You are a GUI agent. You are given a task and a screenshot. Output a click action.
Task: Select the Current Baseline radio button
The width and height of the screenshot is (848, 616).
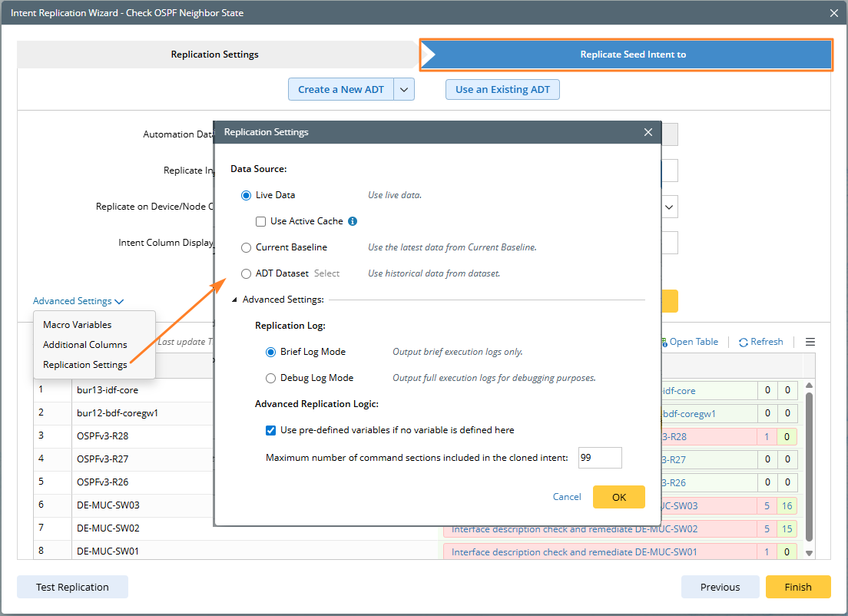(246, 247)
